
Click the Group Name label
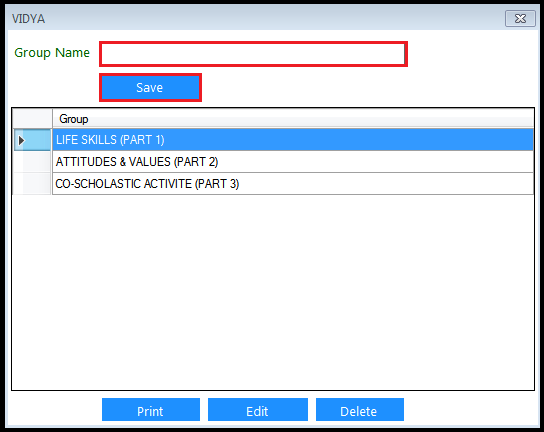pyautogui.click(x=52, y=53)
